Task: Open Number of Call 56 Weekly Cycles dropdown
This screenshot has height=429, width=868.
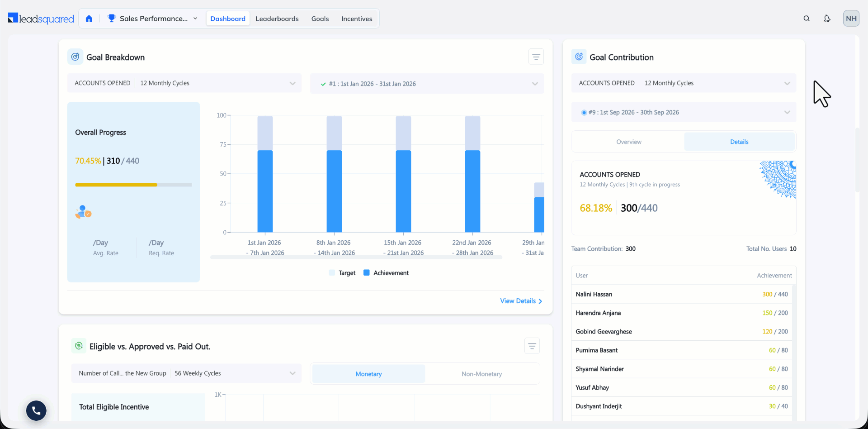Action: 186,373
